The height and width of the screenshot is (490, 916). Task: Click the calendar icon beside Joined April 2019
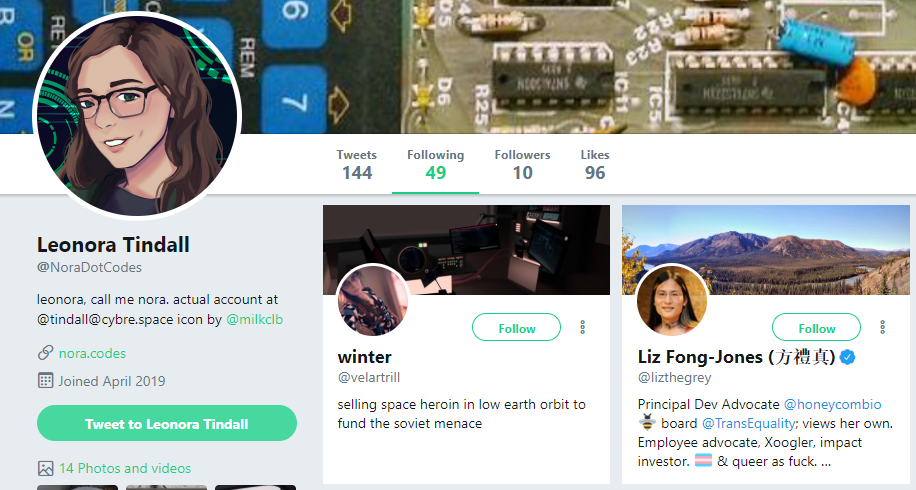click(x=46, y=381)
